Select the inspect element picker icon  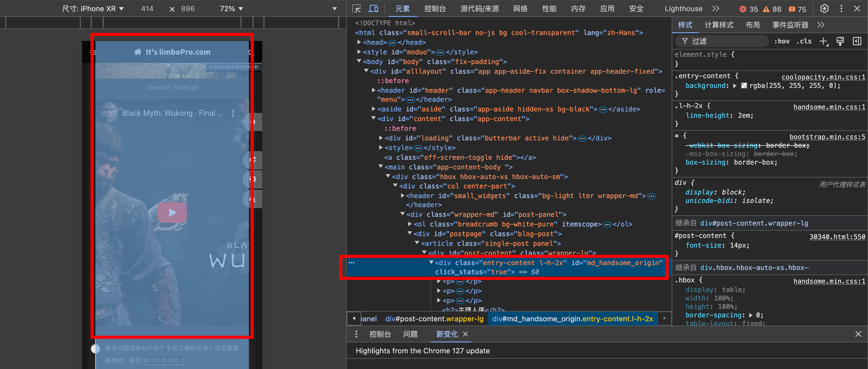coord(356,9)
